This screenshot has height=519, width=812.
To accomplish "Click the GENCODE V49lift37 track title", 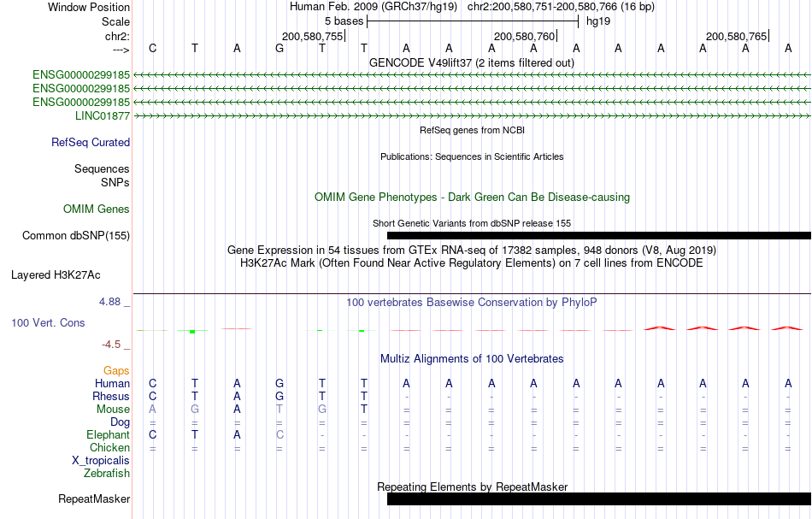I will click(472, 62).
